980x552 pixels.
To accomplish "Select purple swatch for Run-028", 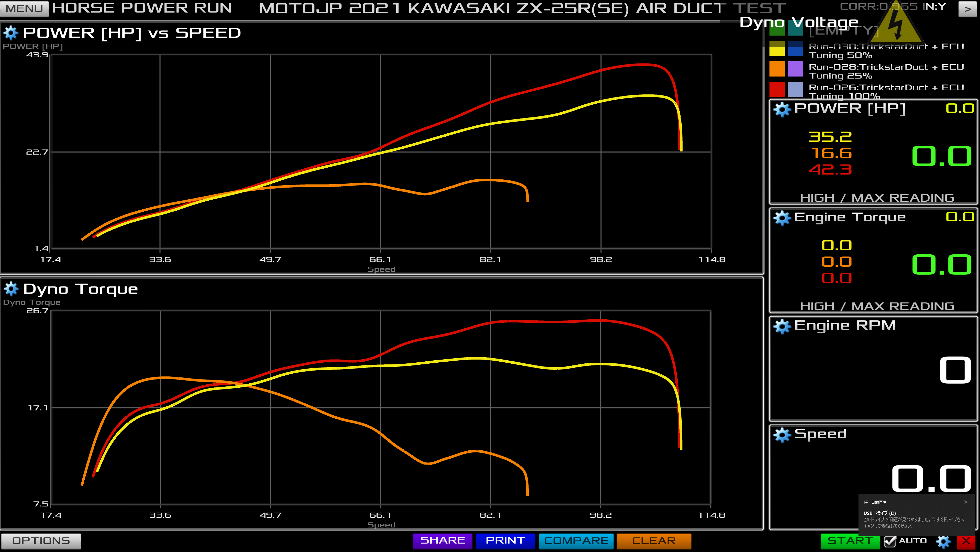I will (x=795, y=69).
